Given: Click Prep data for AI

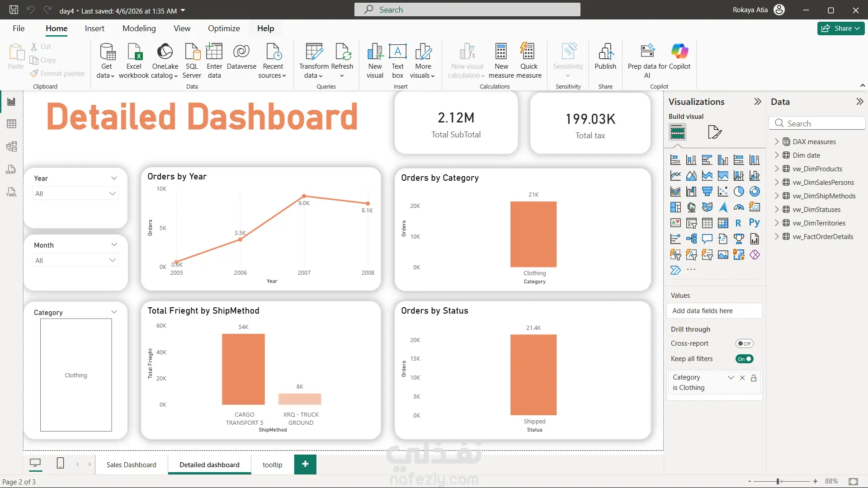Looking at the screenshot, I should (x=647, y=61).
